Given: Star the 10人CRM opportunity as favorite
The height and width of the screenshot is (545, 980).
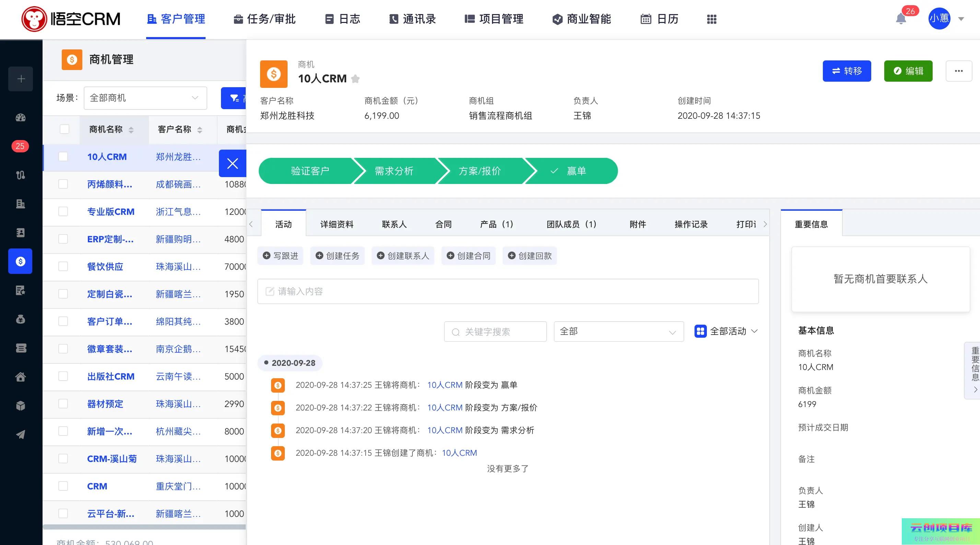Looking at the screenshot, I should point(355,79).
